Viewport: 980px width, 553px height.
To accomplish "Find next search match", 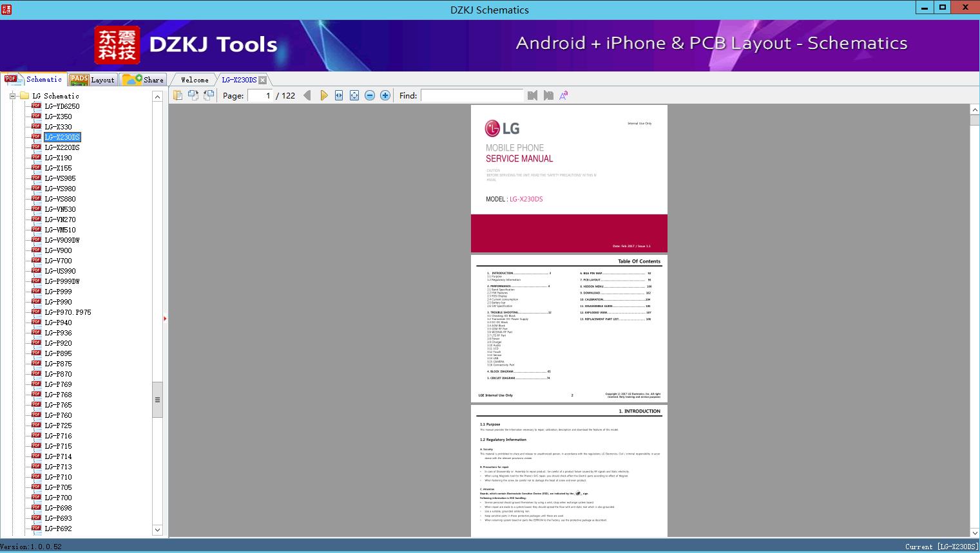I will (548, 95).
